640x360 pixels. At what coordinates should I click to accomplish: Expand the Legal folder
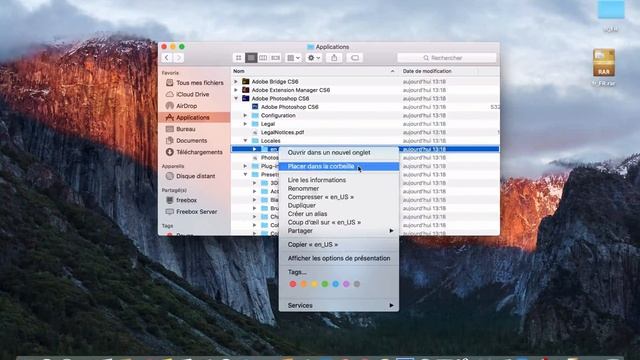pos(245,124)
